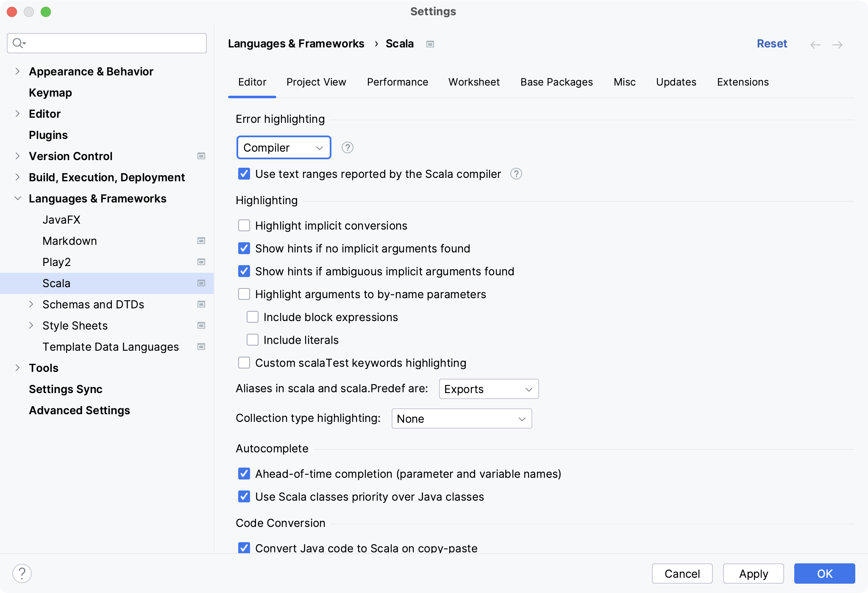Click the breadcrumb icon after Scala heading
The height and width of the screenshot is (593, 868).
429,44
